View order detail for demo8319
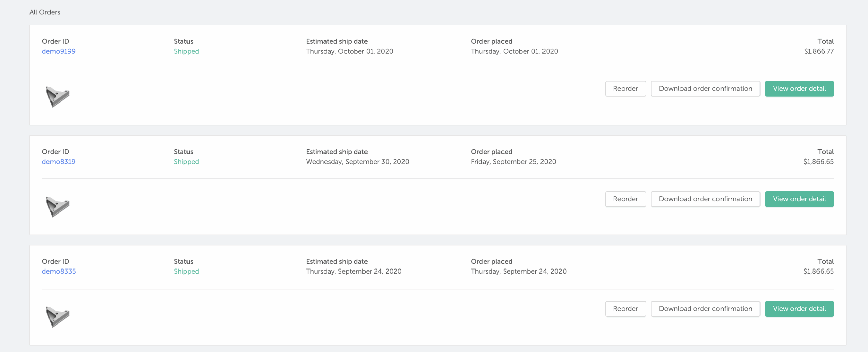Image resolution: width=868 pixels, height=352 pixels. tap(799, 199)
